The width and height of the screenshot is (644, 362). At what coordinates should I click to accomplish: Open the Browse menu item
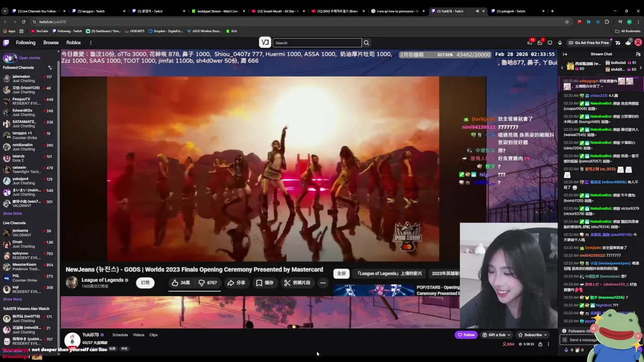tap(51, 43)
